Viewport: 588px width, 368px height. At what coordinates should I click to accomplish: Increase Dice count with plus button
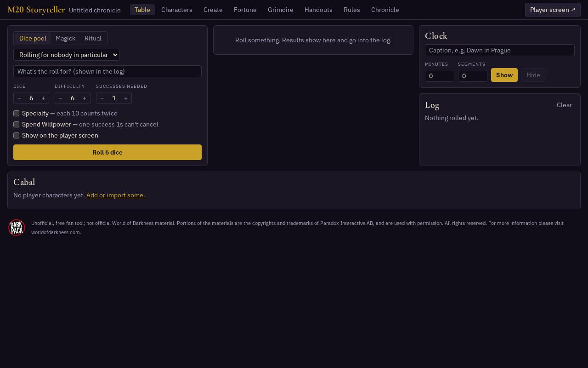pos(43,98)
